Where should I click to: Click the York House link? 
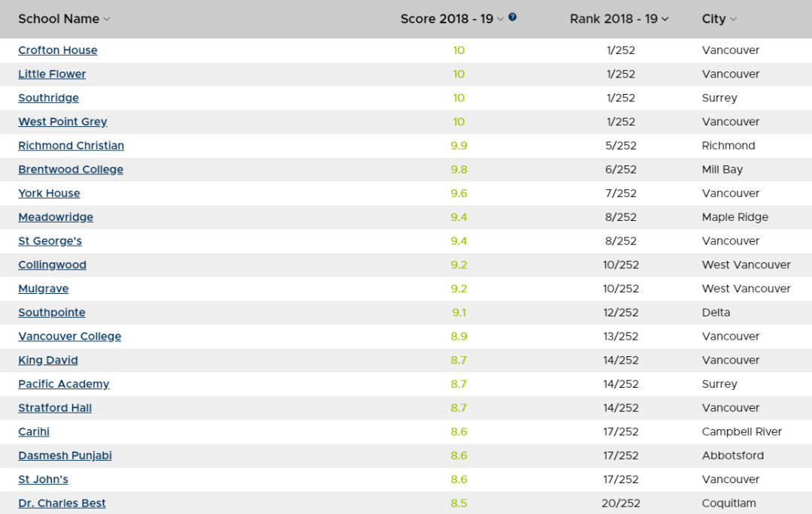49,194
